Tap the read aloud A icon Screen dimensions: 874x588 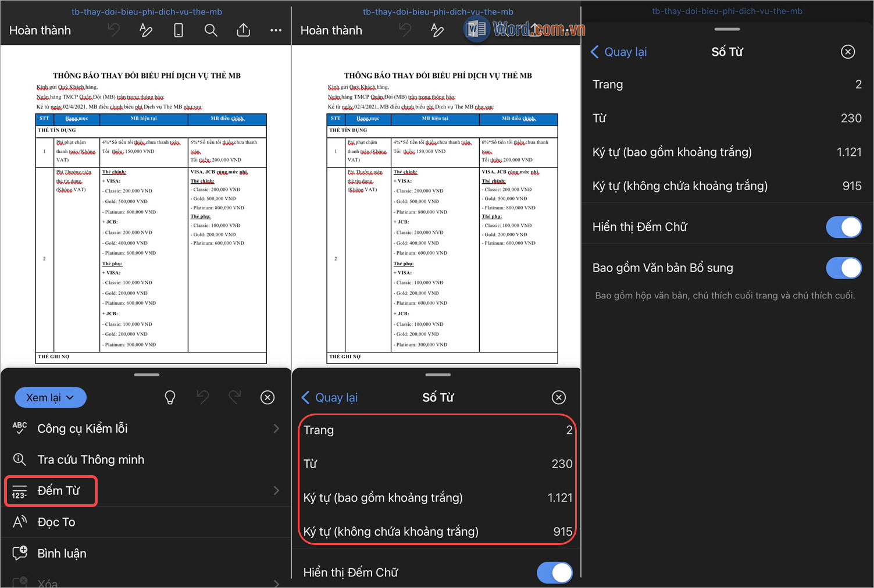click(x=20, y=522)
